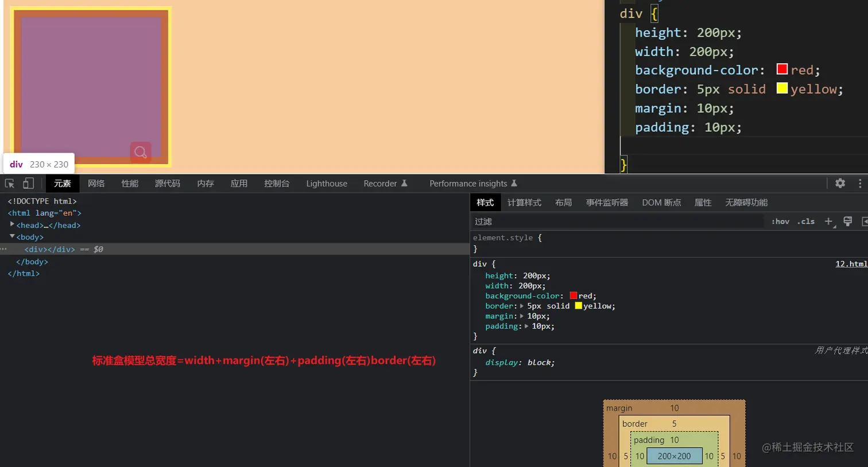Select the 事件监听器 subtab

607,203
